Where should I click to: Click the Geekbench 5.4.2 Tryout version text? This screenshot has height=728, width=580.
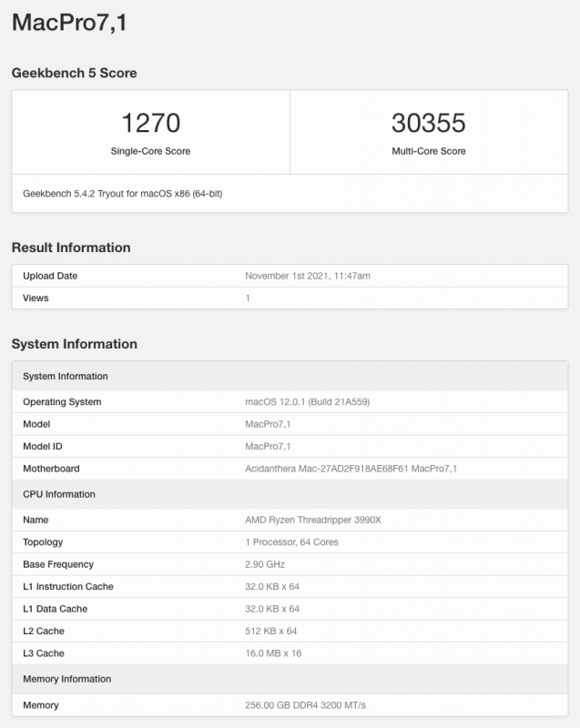coord(122,194)
